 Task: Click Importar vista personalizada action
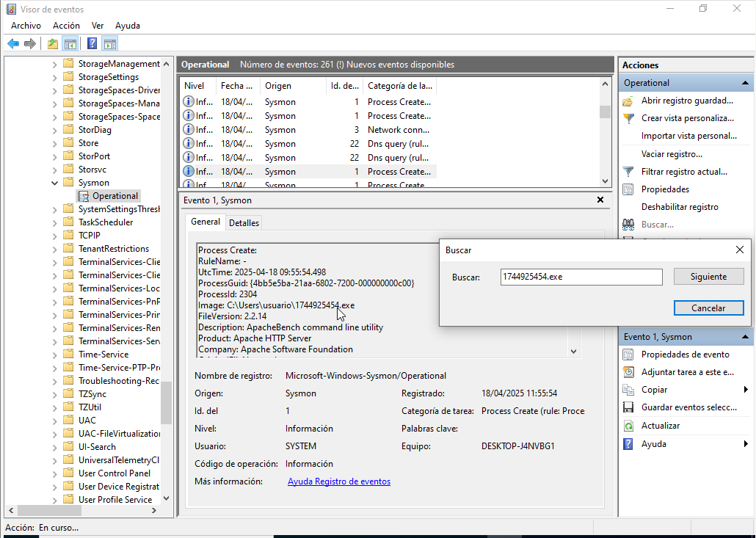(x=689, y=136)
